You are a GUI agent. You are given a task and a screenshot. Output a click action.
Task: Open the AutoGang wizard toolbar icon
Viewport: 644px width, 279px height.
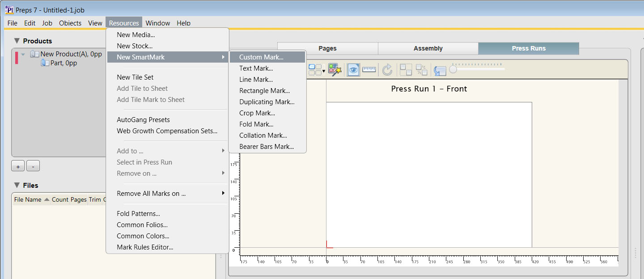[x=335, y=69]
